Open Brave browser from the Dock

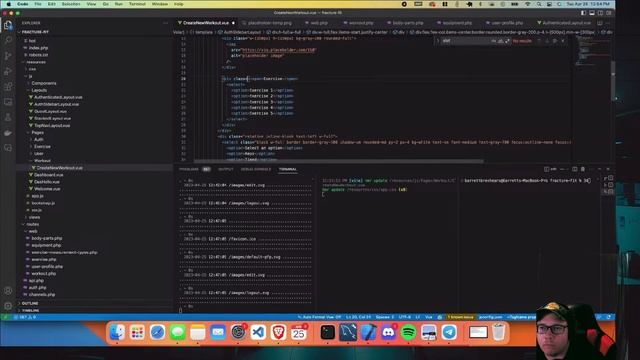(278, 332)
